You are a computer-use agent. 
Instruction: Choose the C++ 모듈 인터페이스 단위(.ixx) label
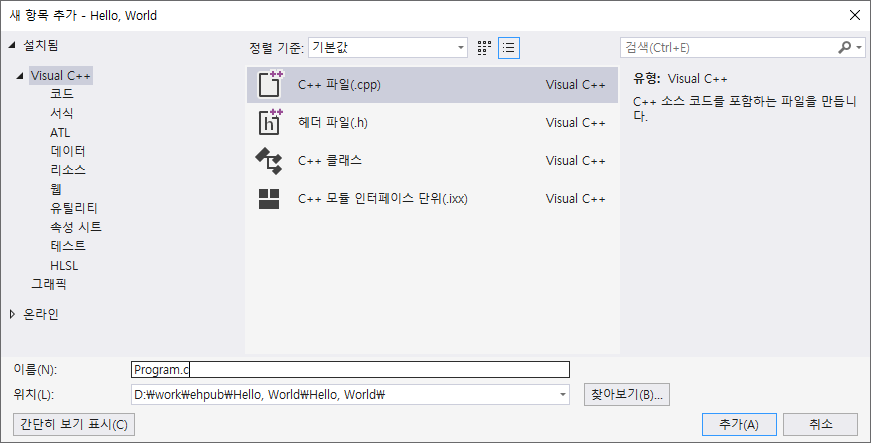click(383, 198)
